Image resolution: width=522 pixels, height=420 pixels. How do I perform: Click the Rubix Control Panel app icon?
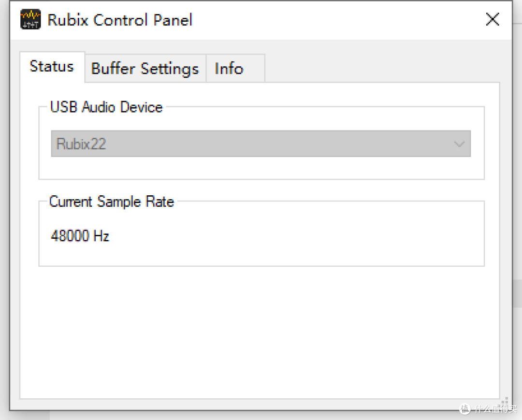click(30, 20)
